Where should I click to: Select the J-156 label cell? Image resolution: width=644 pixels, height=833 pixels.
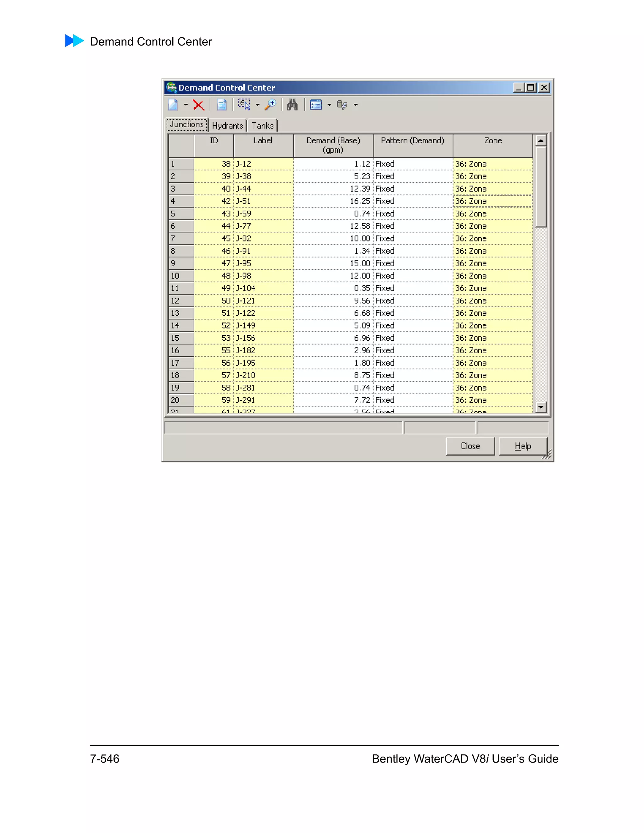(x=263, y=338)
